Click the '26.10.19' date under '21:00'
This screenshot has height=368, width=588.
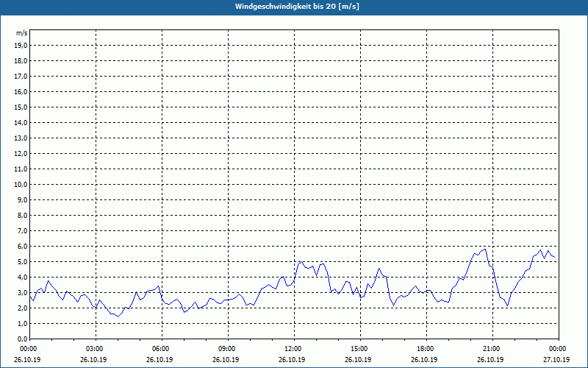tap(490, 360)
